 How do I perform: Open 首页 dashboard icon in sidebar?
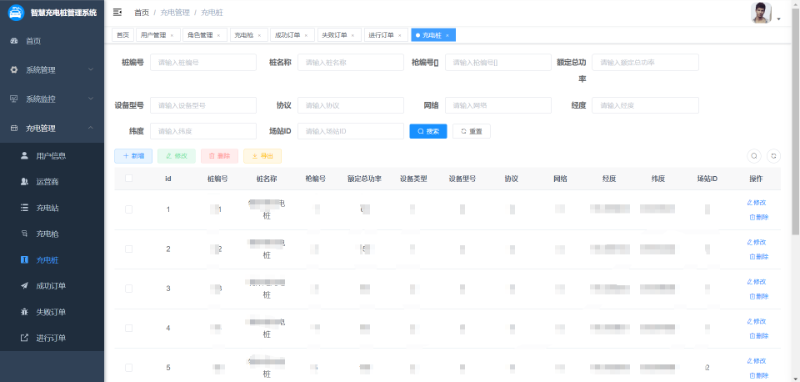coord(14,41)
